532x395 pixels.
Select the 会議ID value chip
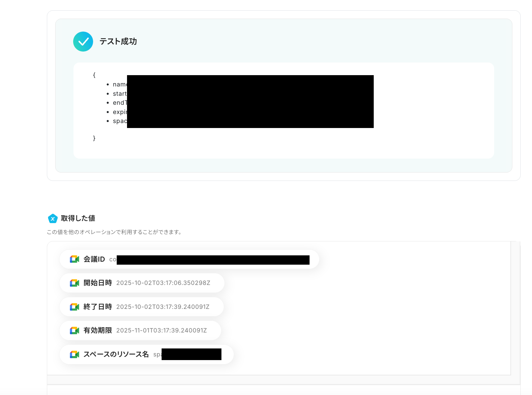(x=189, y=259)
